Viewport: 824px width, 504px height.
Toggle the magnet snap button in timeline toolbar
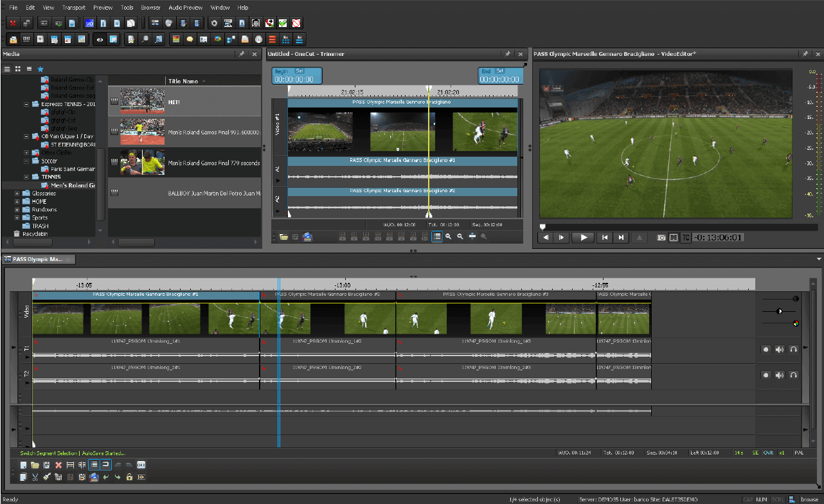tap(105, 465)
